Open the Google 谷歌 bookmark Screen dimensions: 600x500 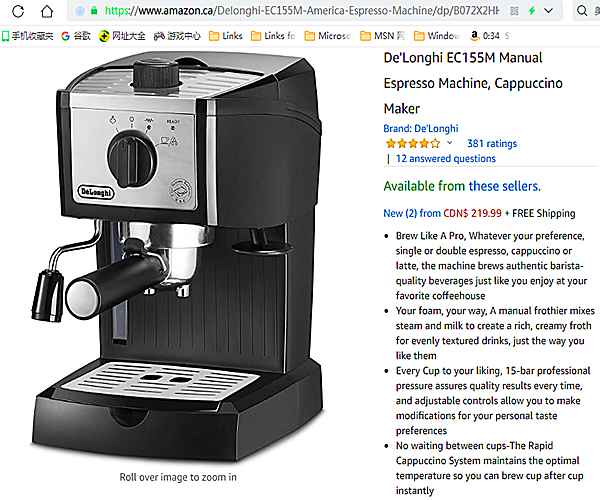(x=76, y=36)
